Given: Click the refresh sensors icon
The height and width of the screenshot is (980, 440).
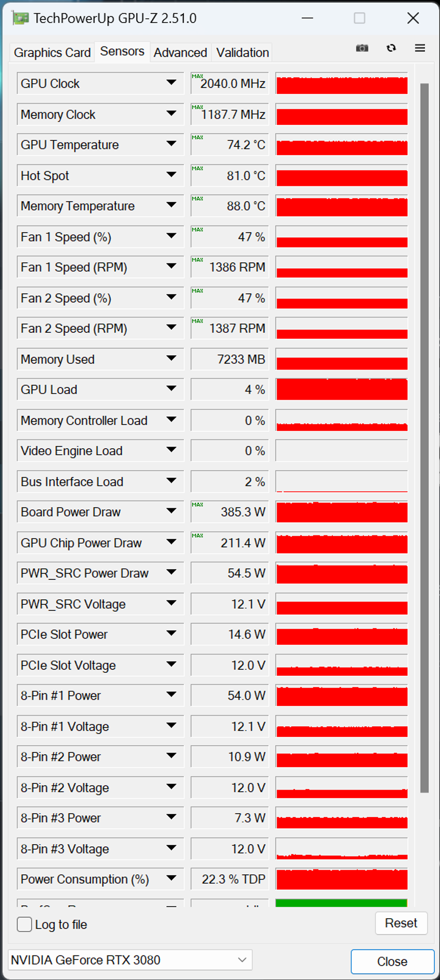Looking at the screenshot, I should pos(391,48).
